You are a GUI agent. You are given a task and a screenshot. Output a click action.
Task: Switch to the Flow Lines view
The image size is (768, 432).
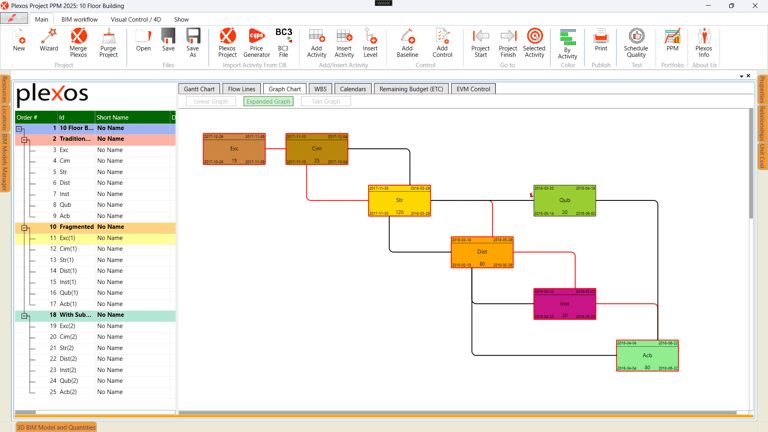241,89
